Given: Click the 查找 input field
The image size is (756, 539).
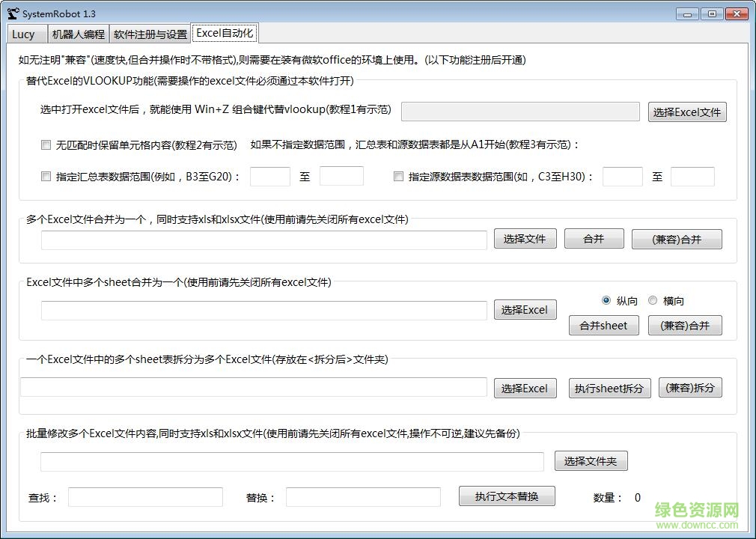Looking at the screenshot, I should coord(144,496).
